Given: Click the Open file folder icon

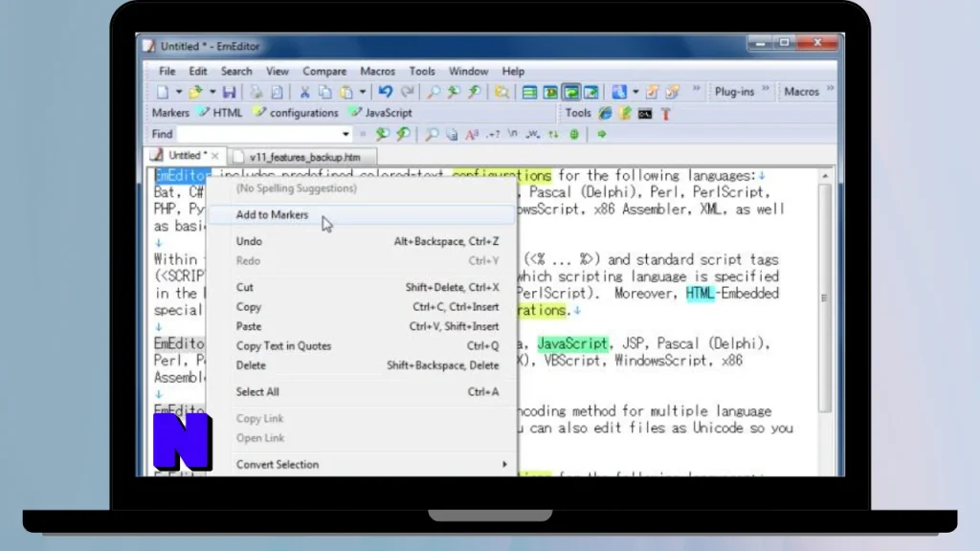Looking at the screenshot, I should coord(195,92).
